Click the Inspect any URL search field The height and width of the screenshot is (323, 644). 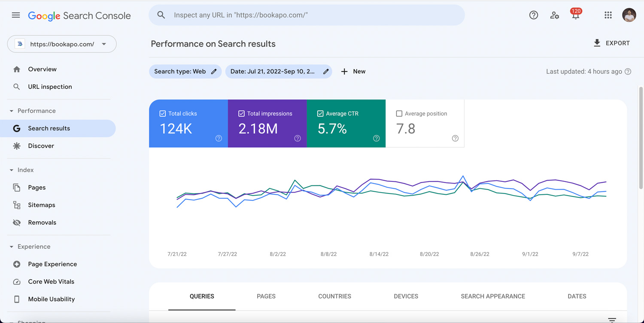click(307, 15)
